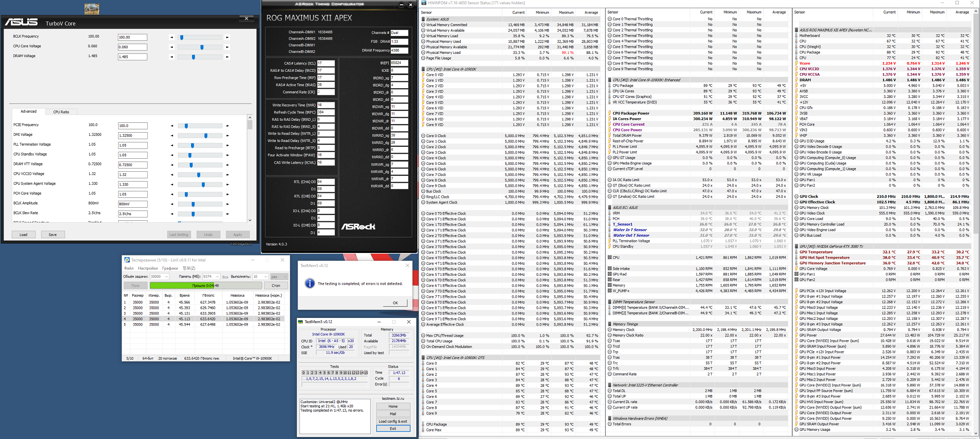Click the DIMM Temperature Sensor group icon

tap(610, 302)
